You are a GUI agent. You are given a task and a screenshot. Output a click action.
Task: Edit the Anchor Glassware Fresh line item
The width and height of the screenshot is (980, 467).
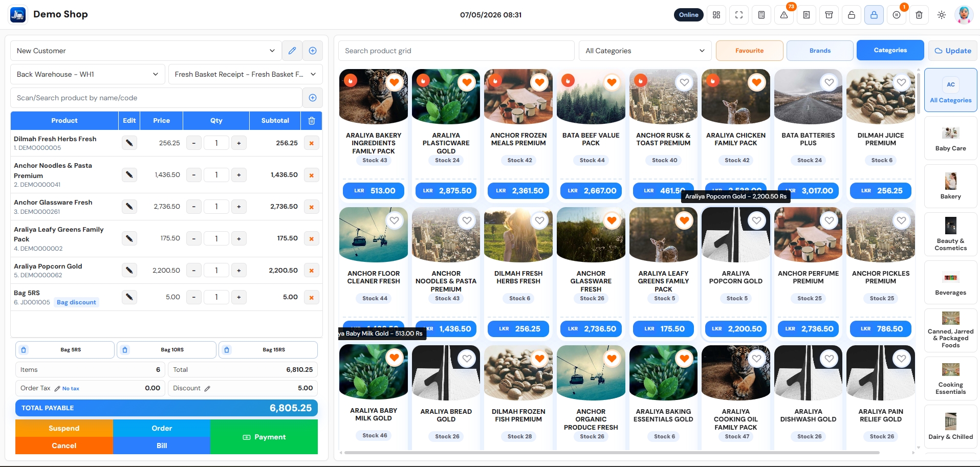[129, 207]
